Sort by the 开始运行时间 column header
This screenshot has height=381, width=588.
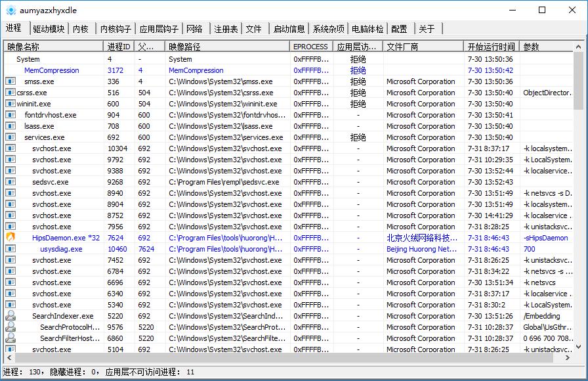pos(491,47)
